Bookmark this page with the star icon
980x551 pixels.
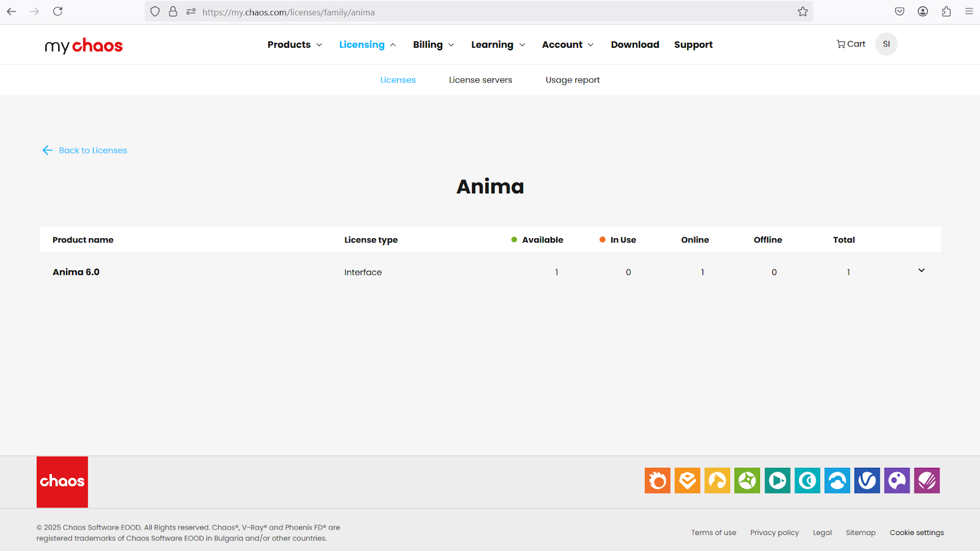tap(802, 12)
